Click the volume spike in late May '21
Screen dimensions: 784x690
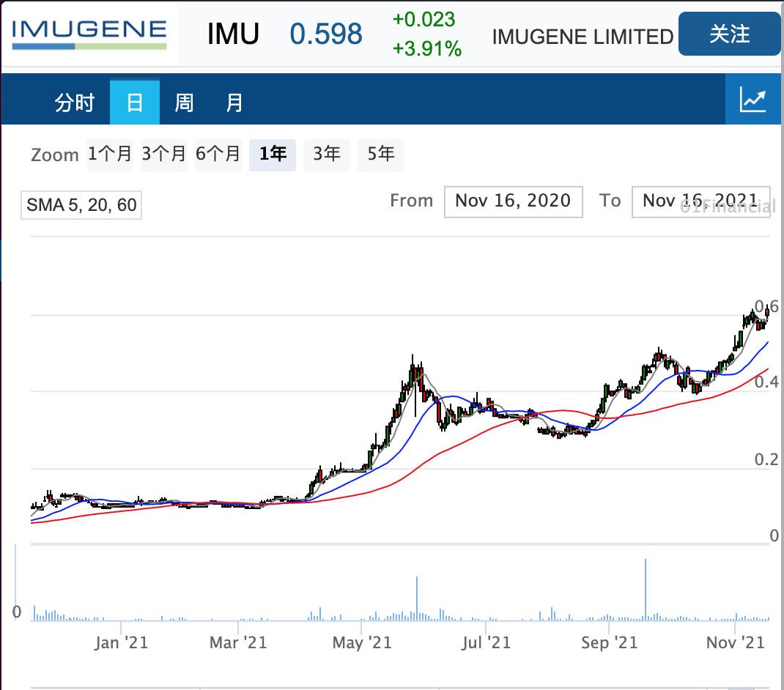(416, 598)
